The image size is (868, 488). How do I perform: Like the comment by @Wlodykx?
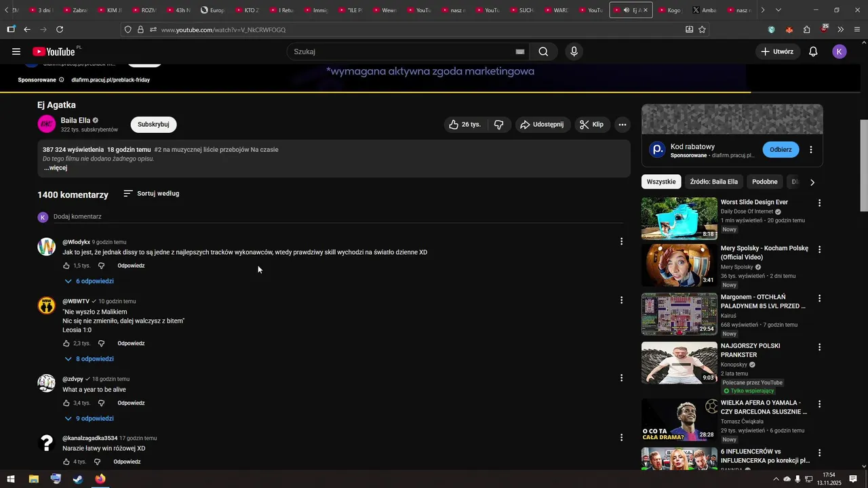click(x=66, y=266)
